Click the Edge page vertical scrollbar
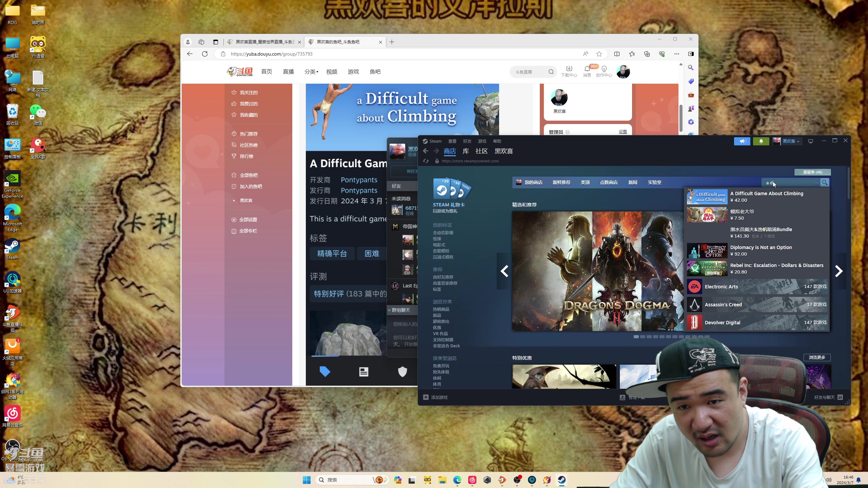Image resolution: width=868 pixels, height=488 pixels. coord(680,119)
